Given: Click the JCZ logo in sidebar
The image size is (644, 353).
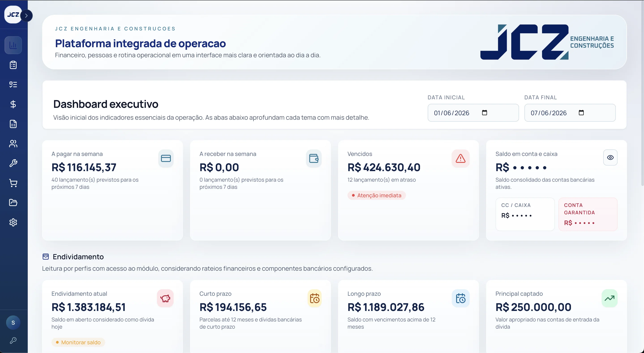Looking at the screenshot, I should (x=13, y=15).
